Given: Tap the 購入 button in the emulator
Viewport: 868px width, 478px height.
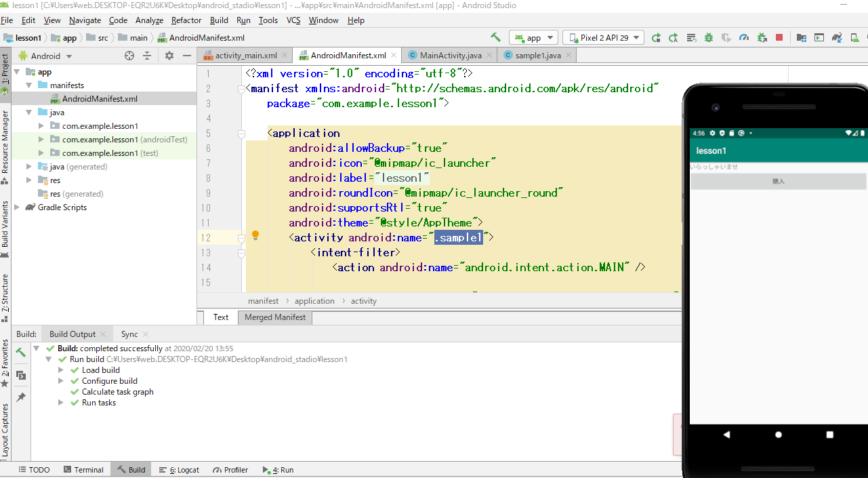Looking at the screenshot, I should pos(779,181).
